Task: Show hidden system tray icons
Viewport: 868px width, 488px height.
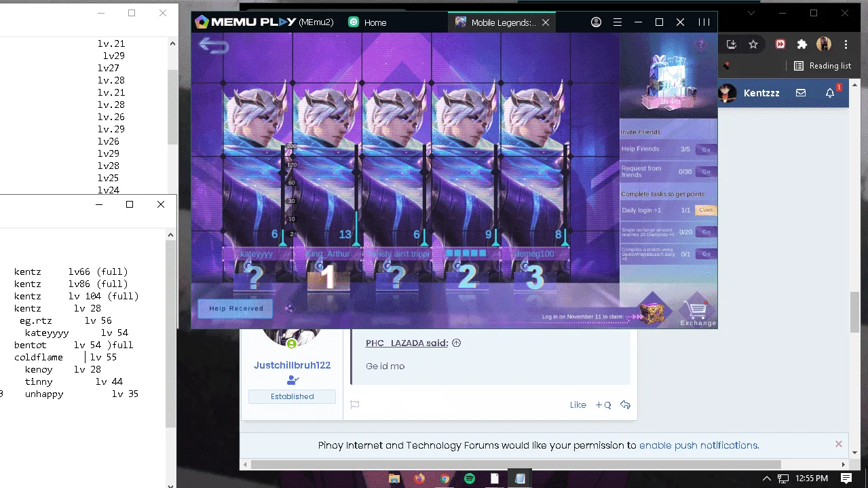Action: point(767,478)
